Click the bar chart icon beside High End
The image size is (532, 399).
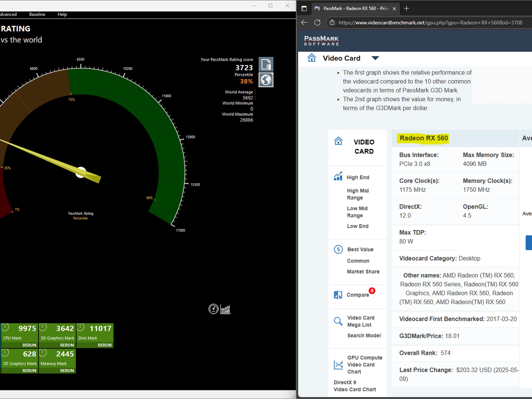tap(338, 176)
